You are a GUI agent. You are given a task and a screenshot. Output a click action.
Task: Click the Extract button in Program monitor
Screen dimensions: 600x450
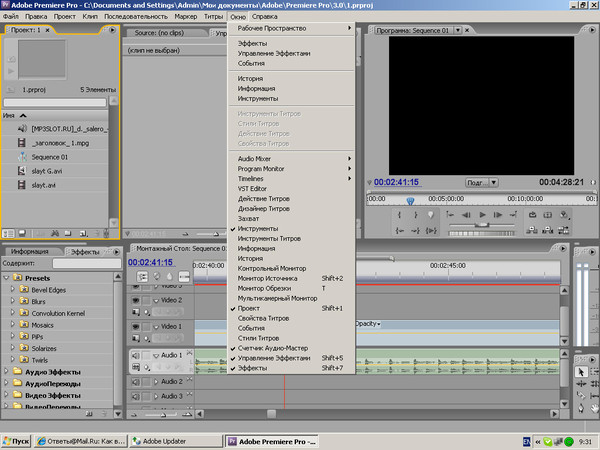coord(548,230)
